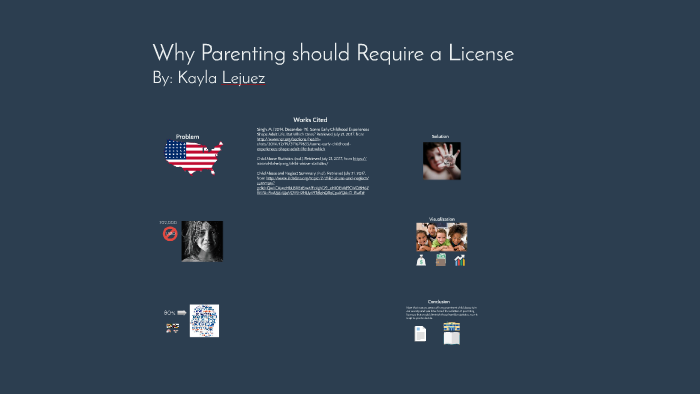Click the white document page icon
This screenshot has height=394, width=700.
(x=420, y=333)
